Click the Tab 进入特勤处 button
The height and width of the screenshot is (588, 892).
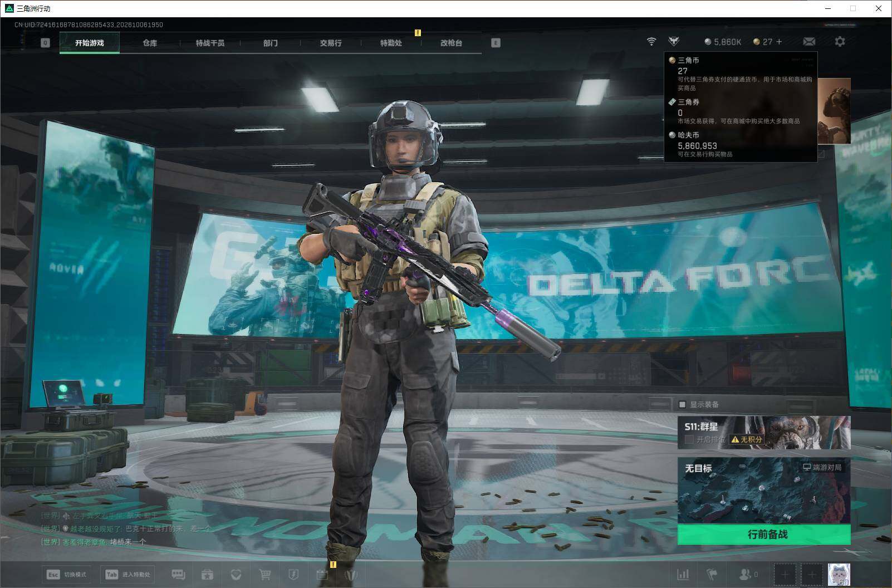pos(128,574)
